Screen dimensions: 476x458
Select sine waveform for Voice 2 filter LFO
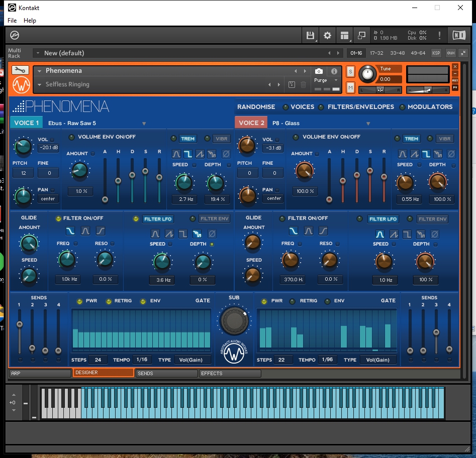click(x=380, y=234)
